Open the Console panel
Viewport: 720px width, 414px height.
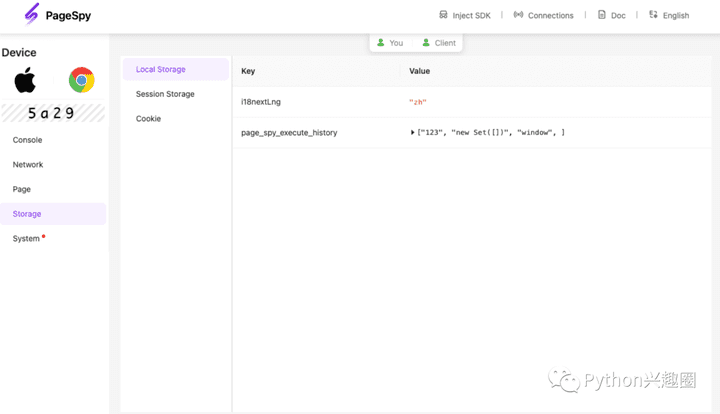pos(28,140)
